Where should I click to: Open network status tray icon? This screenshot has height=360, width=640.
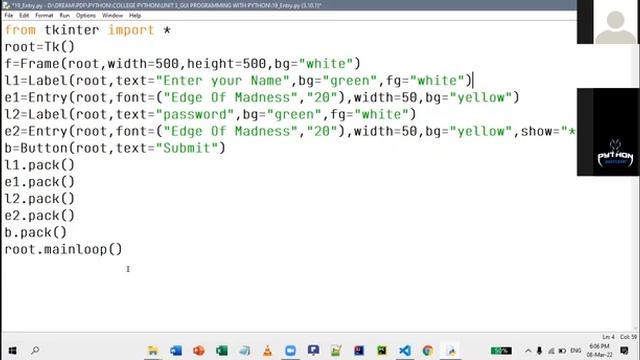click(x=551, y=351)
